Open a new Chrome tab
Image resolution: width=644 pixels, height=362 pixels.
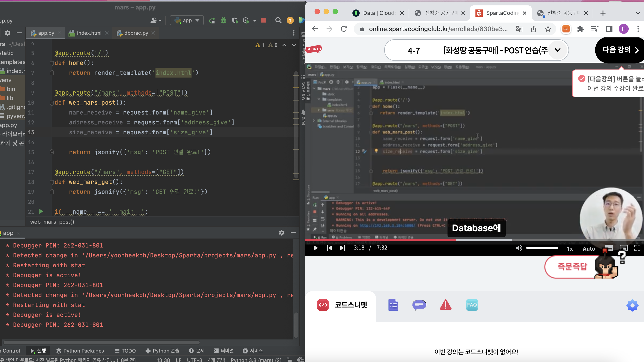pos(603,13)
